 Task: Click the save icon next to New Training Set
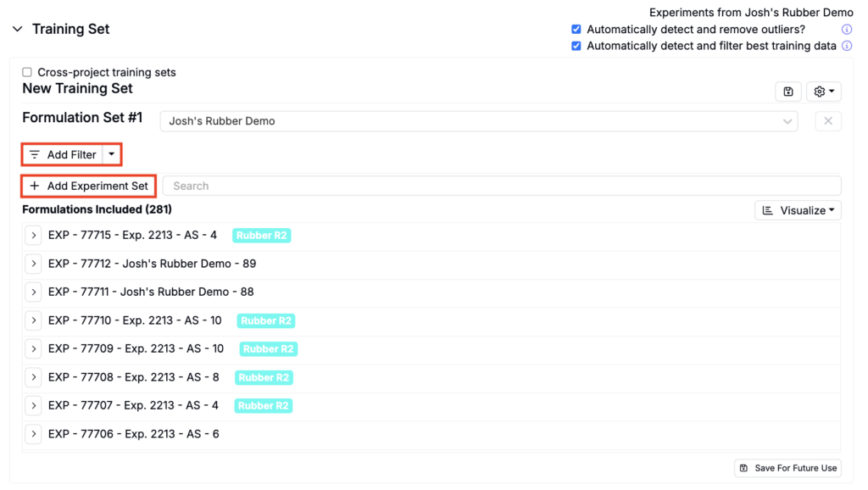click(787, 92)
